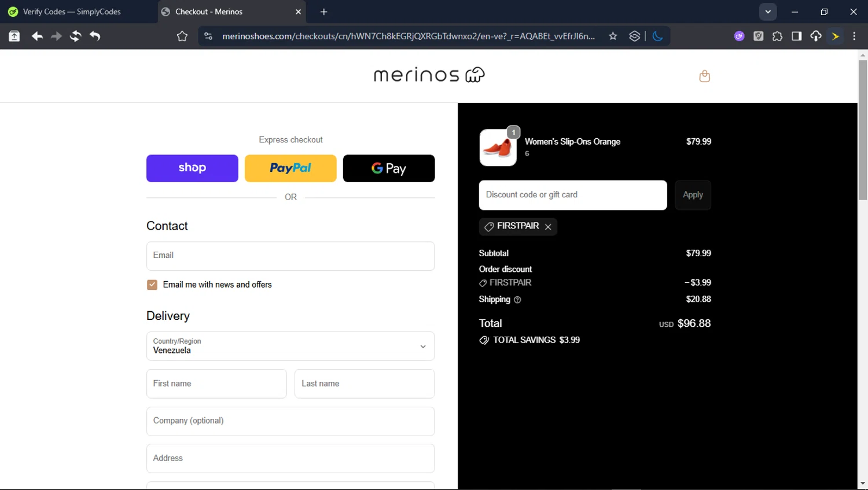Reload the page with the refresh icon
The width and height of the screenshot is (868, 490).
click(x=75, y=36)
